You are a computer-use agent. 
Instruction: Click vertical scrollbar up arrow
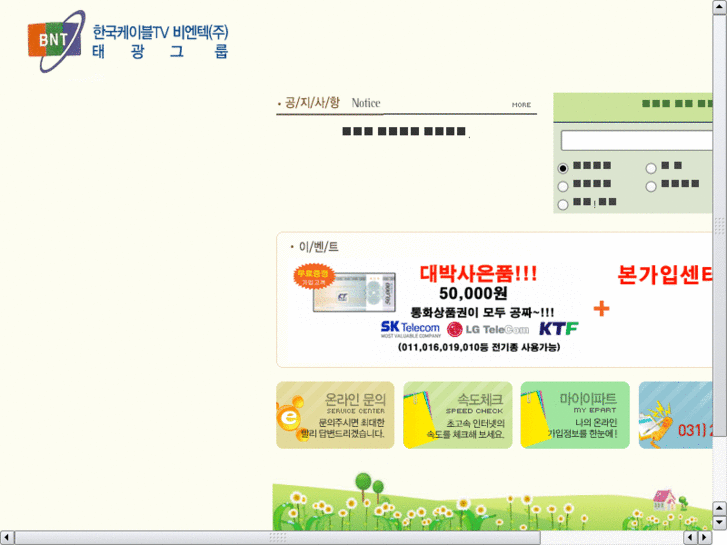coord(719,7)
